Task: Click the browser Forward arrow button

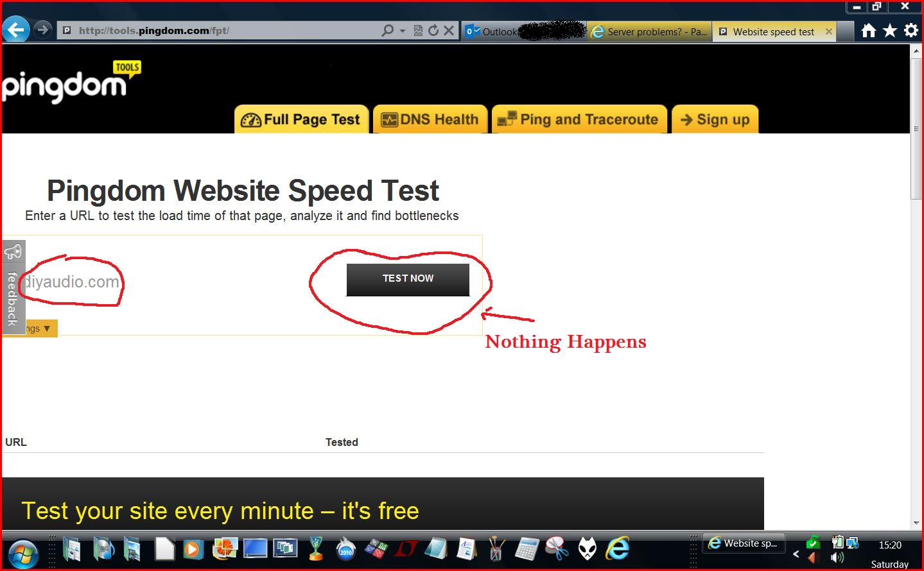Action: 42,30
